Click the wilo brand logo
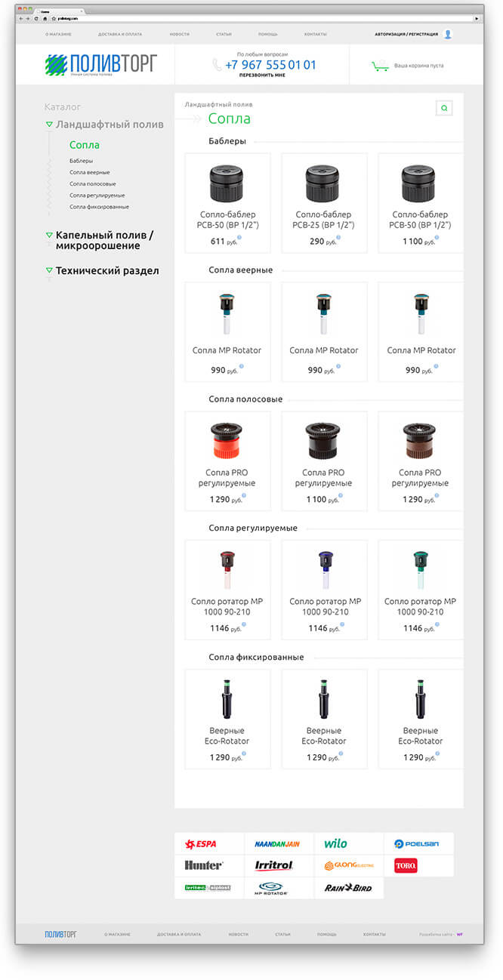Image resolution: width=503 pixels, height=980 pixels. [x=336, y=843]
